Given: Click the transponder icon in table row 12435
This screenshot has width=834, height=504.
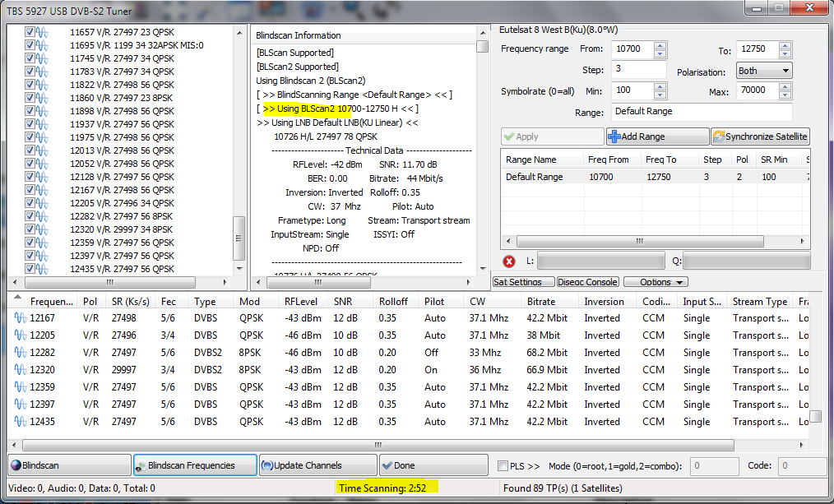Looking at the screenshot, I should coord(21,422).
